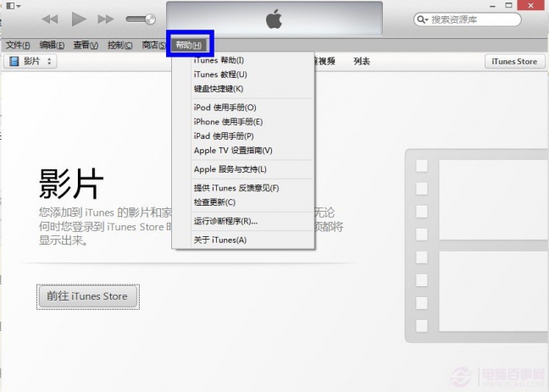549x392 pixels.
Task: Choose 键盘快捷键(K) from the menu
Action: [219, 89]
